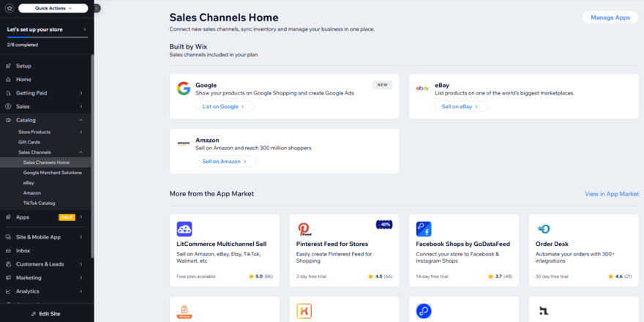Image resolution: width=644 pixels, height=322 pixels.
Task: Click the 4.6 rating on Order Desk
Action: click(x=620, y=277)
